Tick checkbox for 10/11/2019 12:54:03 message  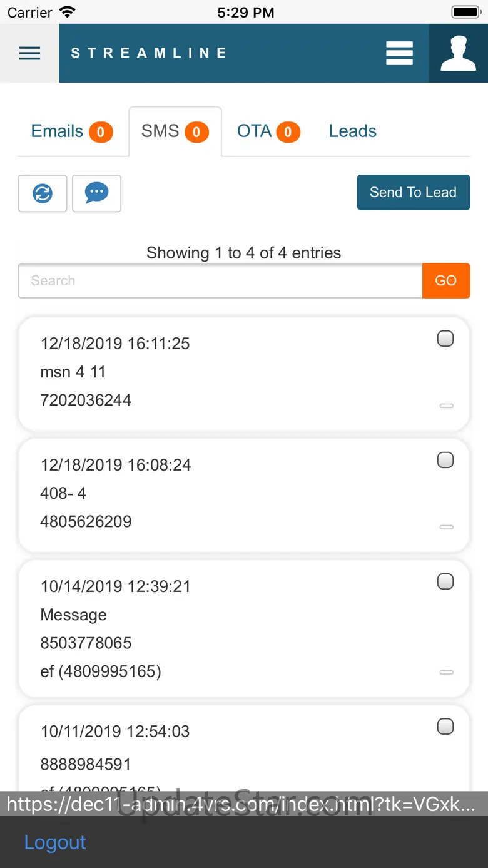coord(445,727)
